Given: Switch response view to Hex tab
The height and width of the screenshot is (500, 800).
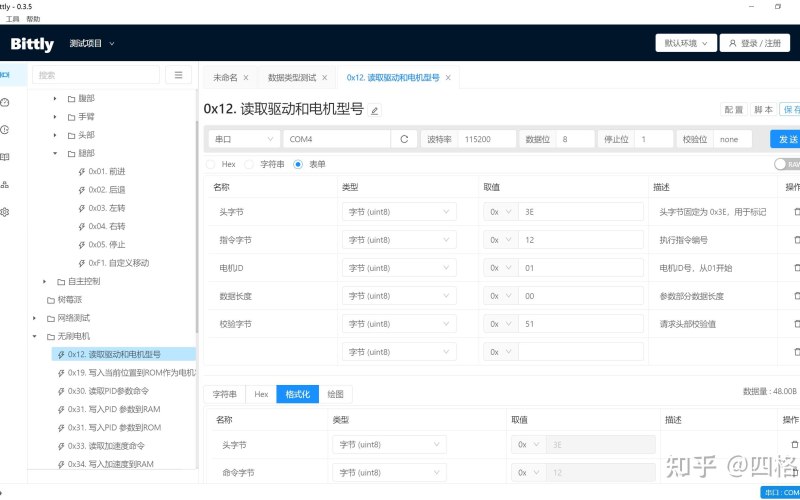Looking at the screenshot, I should [261, 394].
